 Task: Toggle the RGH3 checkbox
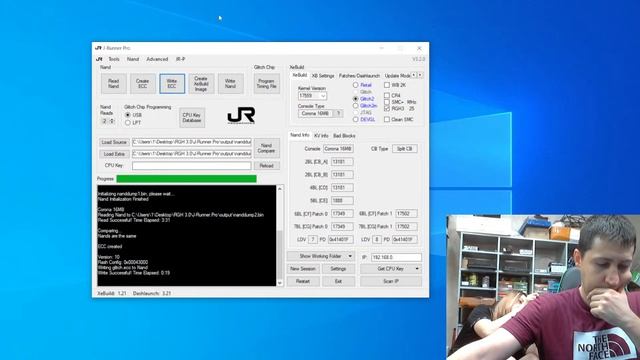pos(387,109)
